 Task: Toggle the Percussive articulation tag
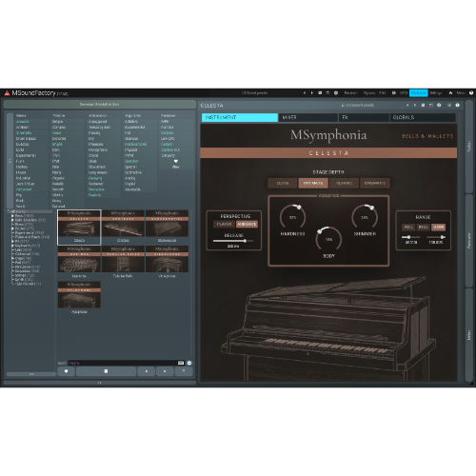click(96, 189)
